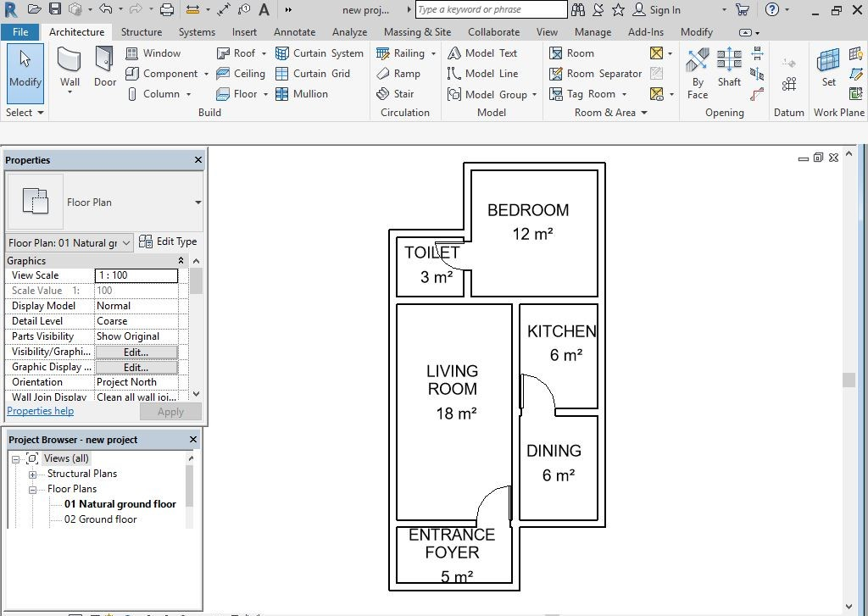Click the Project Browser scrollbar thumb
868x616 pixels.
190,486
